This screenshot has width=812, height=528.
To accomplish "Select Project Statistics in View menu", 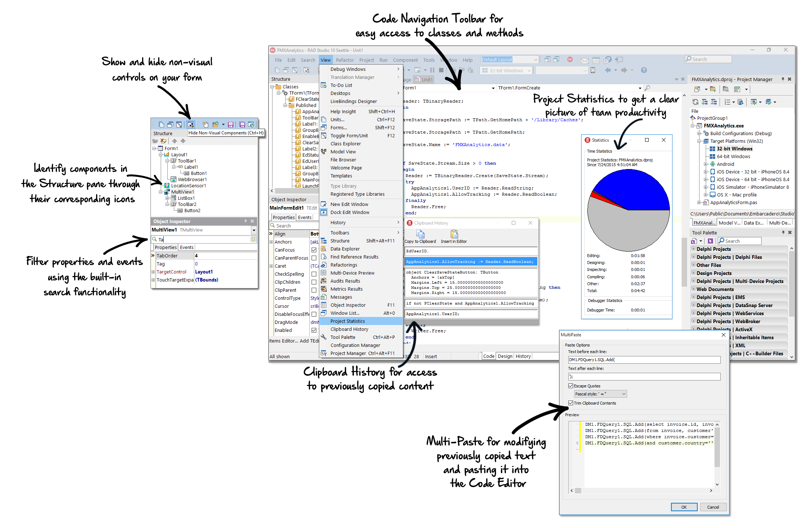I will tap(347, 321).
